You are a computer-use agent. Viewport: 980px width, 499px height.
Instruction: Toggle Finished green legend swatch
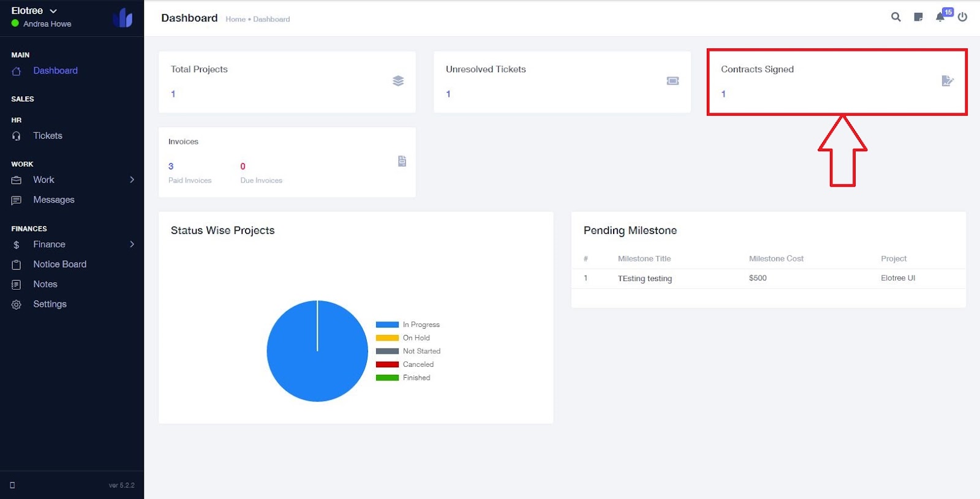point(387,378)
